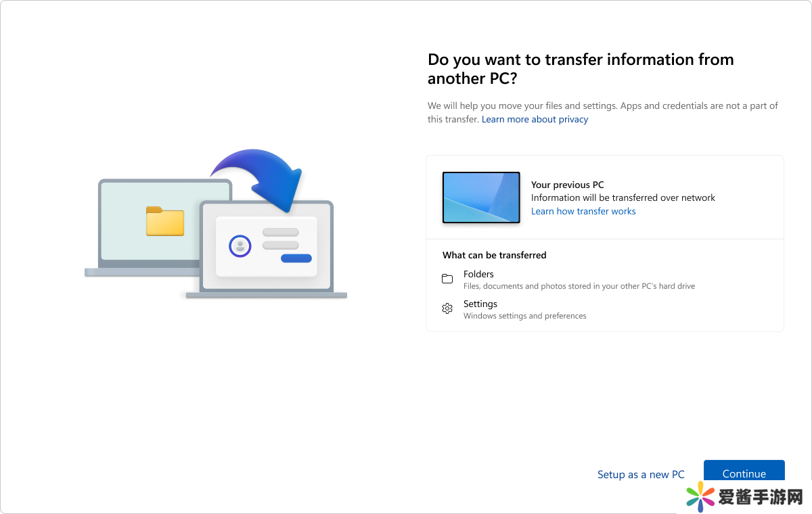Select the previous PC wallpaper thumbnail
The image size is (812, 514).
coord(481,197)
